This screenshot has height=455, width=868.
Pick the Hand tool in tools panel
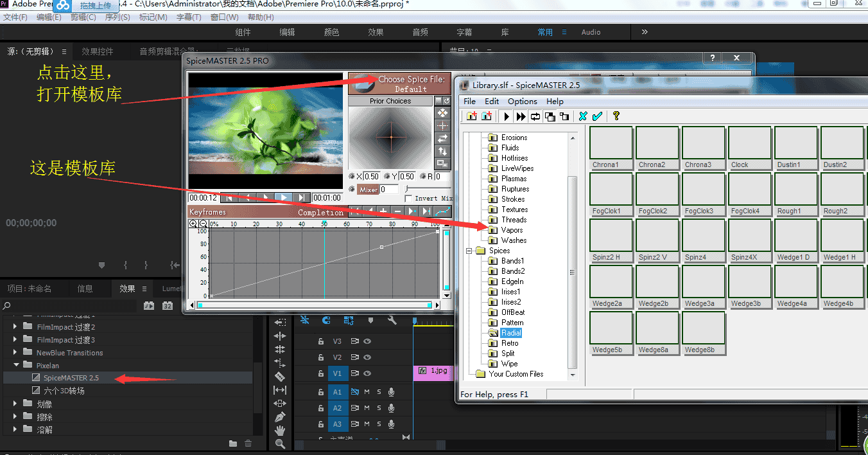pyautogui.click(x=280, y=431)
